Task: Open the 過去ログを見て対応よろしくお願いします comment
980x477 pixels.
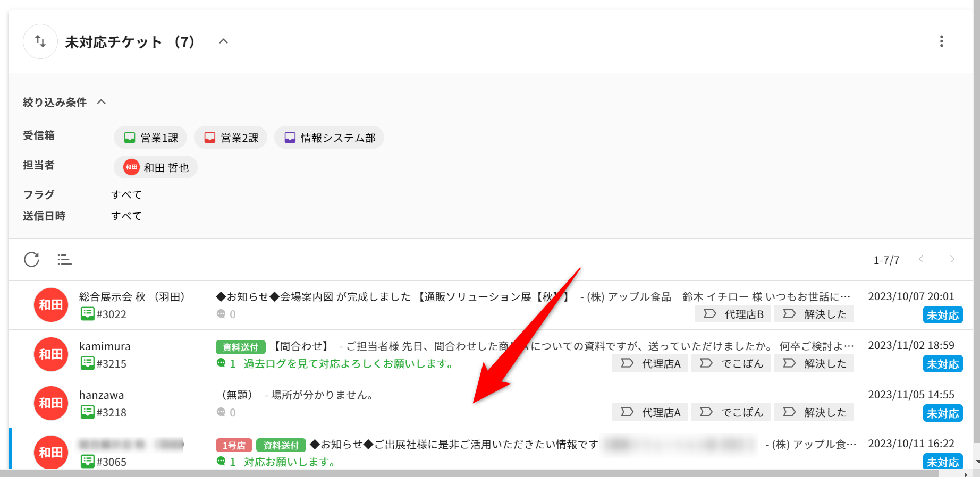Action: (348, 364)
